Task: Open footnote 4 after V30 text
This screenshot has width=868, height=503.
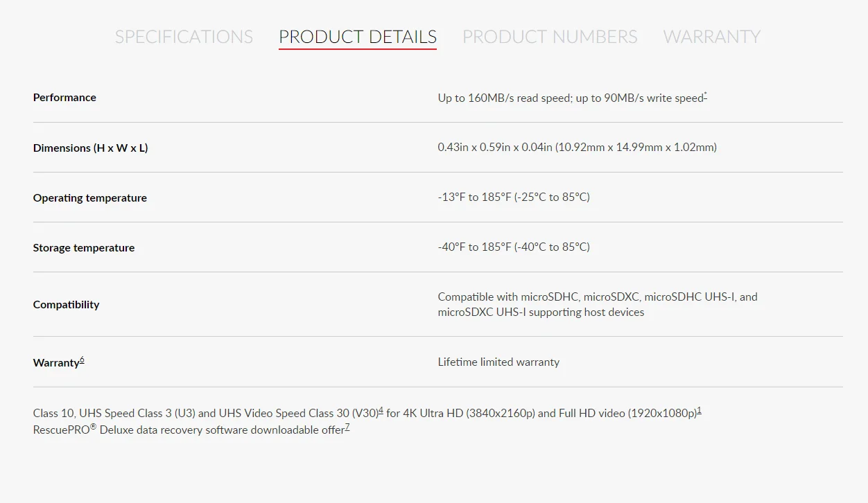Action: tap(381, 410)
